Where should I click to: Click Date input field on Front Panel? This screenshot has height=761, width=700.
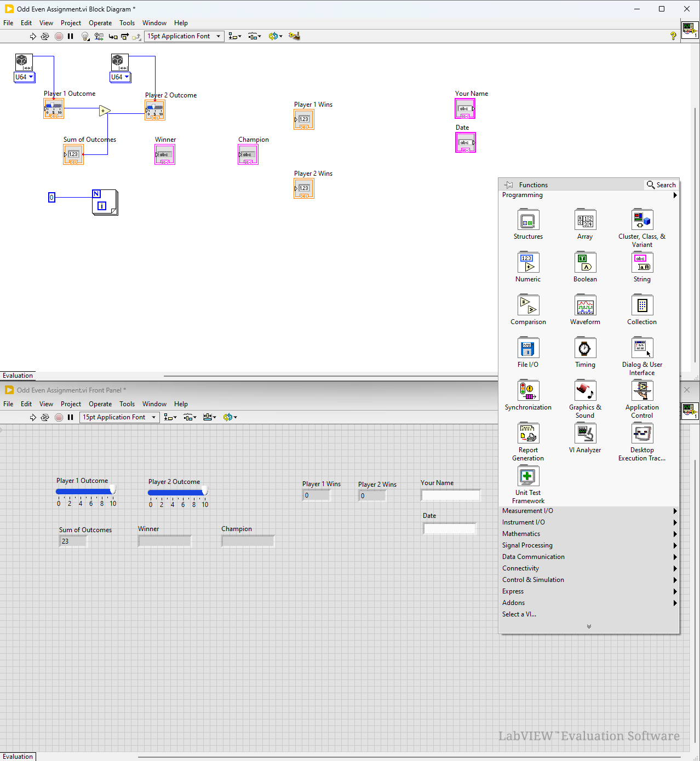click(450, 529)
